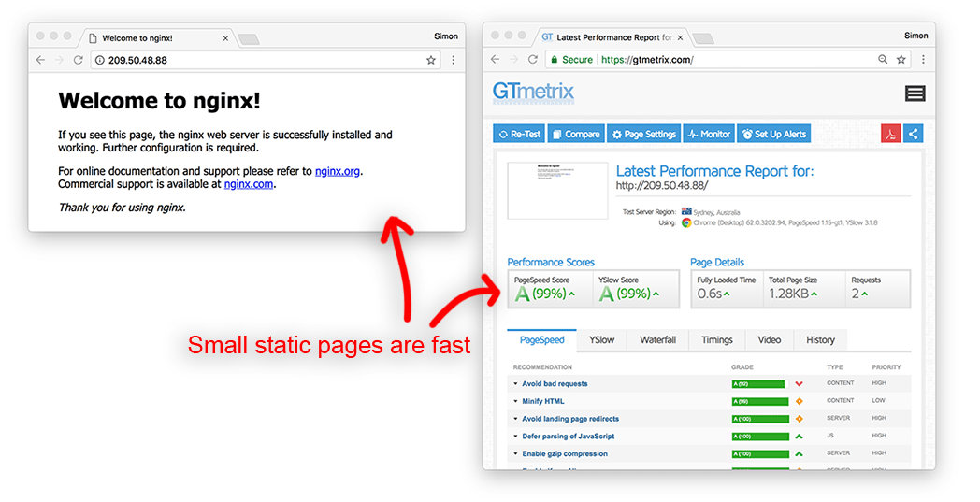Click address bar showing 209.50.48.88

[x=266, y=60]
